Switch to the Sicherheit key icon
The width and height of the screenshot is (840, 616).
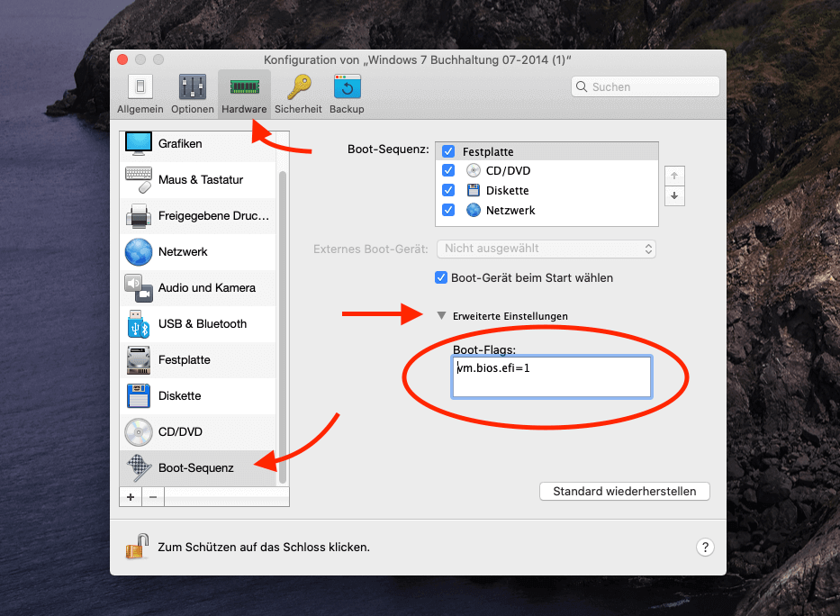click(x=298, y=88)
